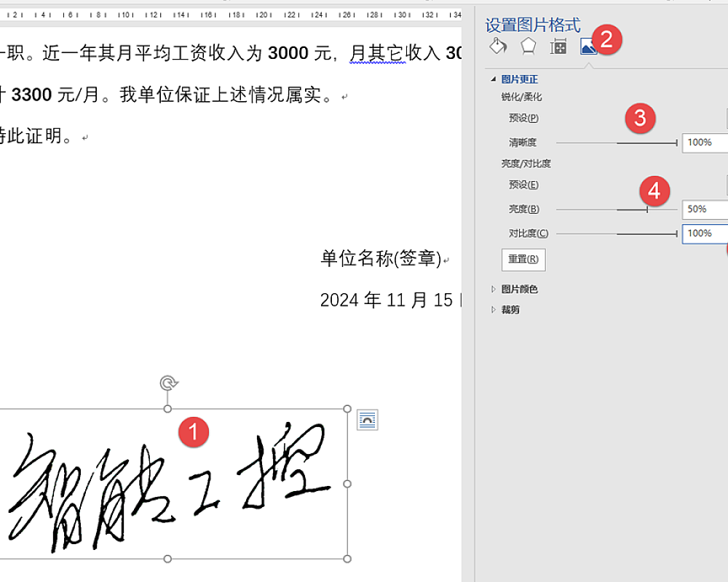Click the bottom-center resize handle of the signature
This screenshot has height=582, width=728.
(x=167, y=559)
